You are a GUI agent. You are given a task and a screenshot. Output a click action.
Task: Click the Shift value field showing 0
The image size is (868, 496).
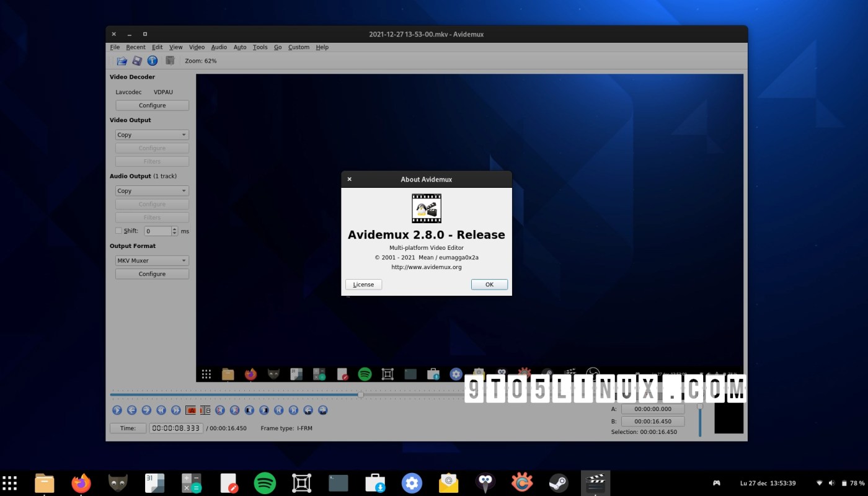[157, 231]
